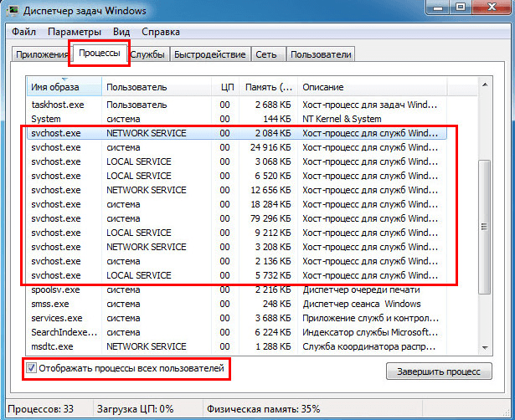
Task: Click the NT Kernel & System description
Action: coord(342,119)
